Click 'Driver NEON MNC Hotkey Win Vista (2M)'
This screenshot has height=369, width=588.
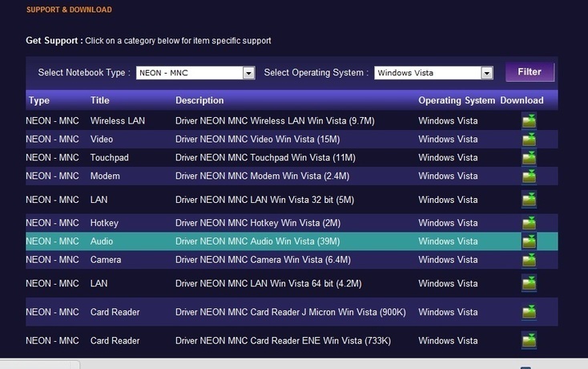[x=258, y=223]
